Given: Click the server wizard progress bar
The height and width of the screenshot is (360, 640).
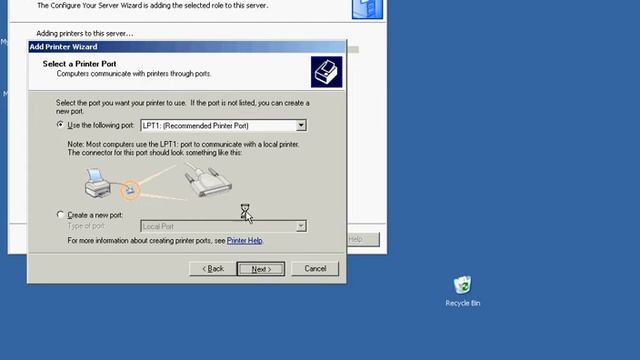Looking at the screenshot, I should 352,49.
